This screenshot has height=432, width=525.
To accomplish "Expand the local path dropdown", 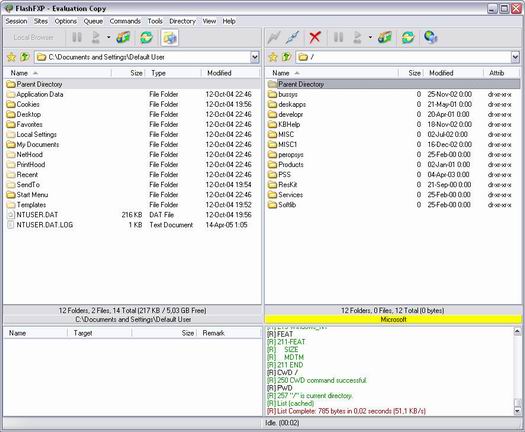I will 254,57.
